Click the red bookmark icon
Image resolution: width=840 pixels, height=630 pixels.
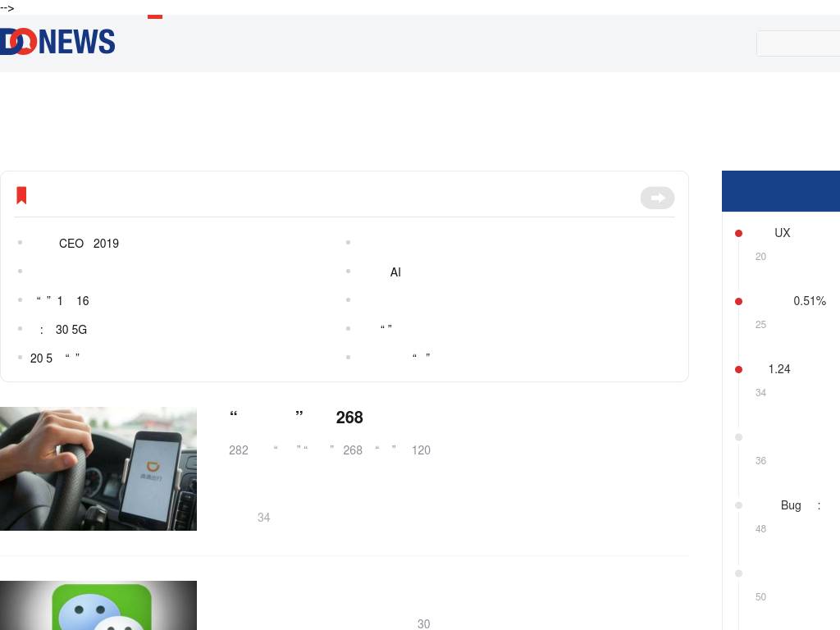21,195
